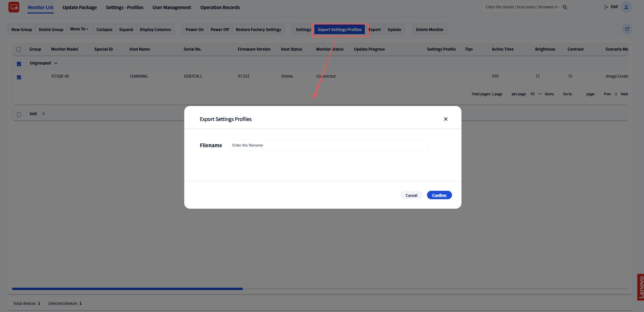Switch to Update Package tab
This screenshot has width=644, height=312.
click(79, 7)
